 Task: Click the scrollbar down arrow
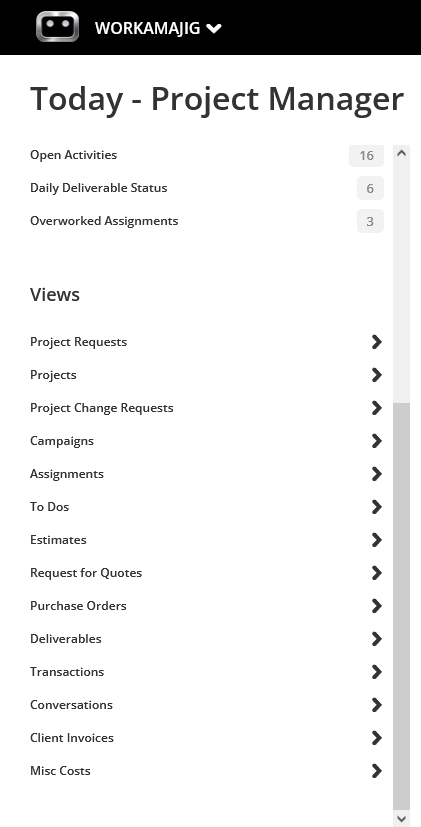pos(401,819)
